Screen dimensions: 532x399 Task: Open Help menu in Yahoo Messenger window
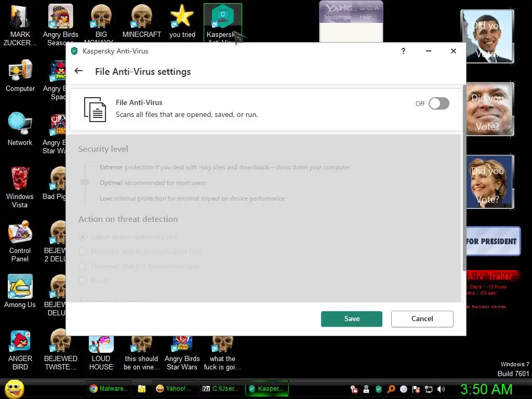pyautogui.click(x=365, y=17)
